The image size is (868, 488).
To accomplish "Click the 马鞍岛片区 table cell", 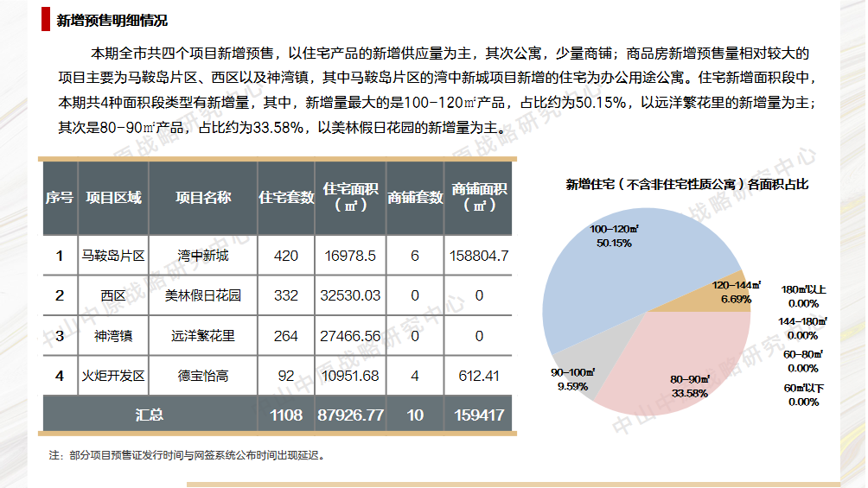I will click(113, 256).
